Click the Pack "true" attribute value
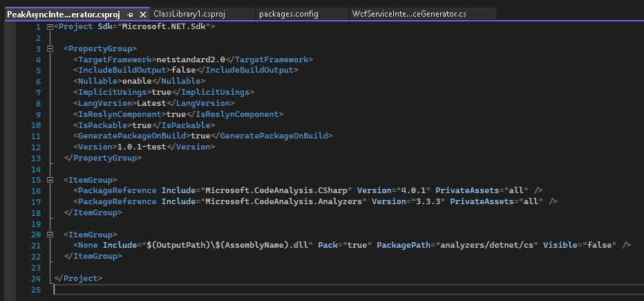Image resolution: width=644 pixels, height=301 pixels. [356, 245]
